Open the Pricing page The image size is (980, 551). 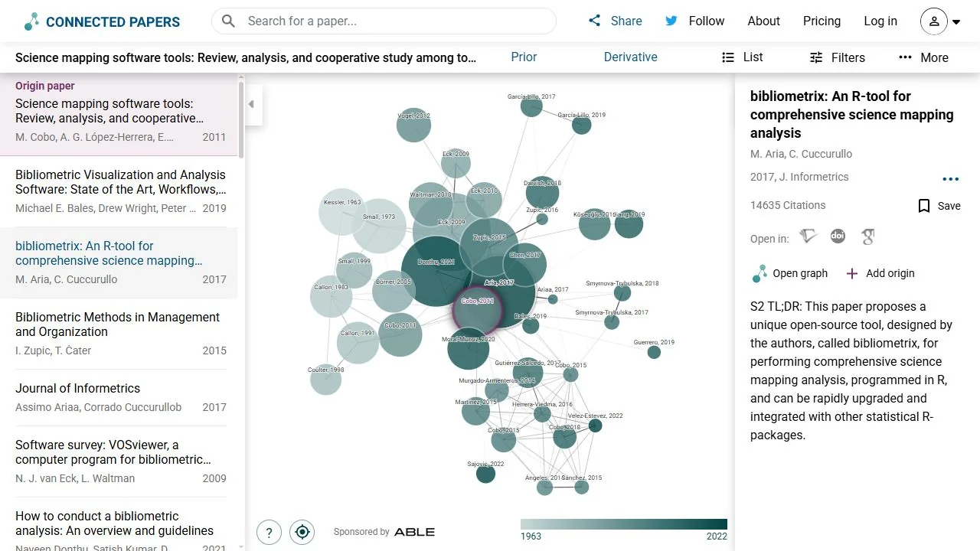[x=822, y=21]
